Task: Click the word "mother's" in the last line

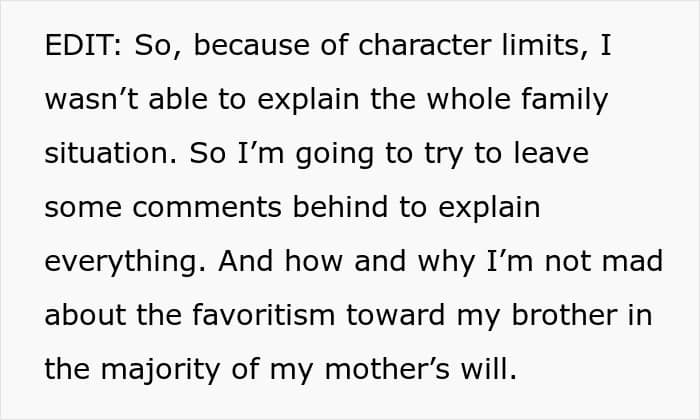Action: pyautogui.click(x=405, y=369)
